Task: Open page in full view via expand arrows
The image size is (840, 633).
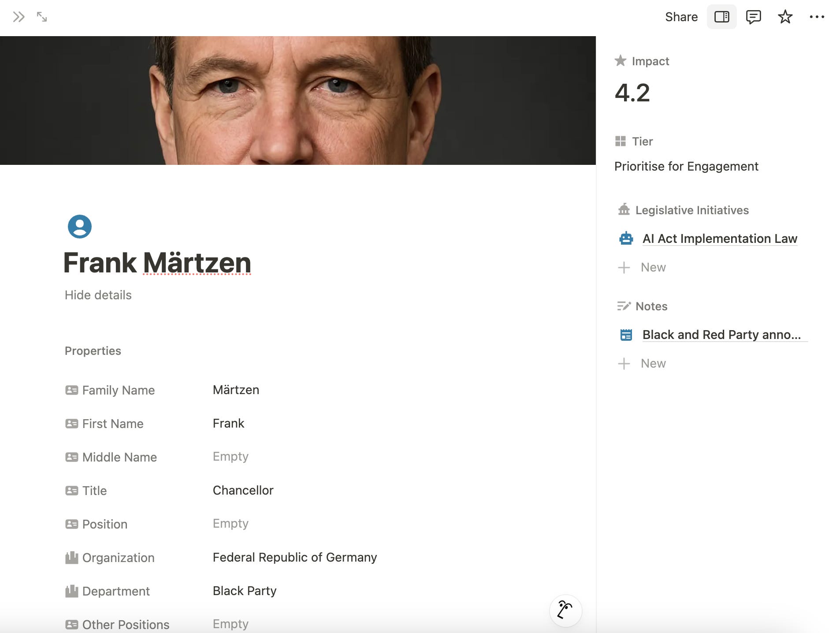Action: 42,17
